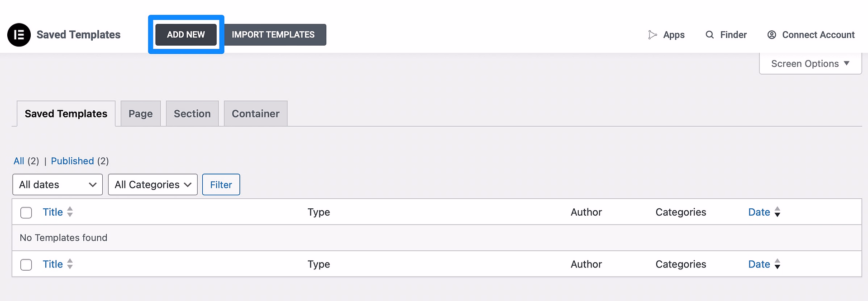Open the All dates dropdown
The height and width of the screenshot is (301, 868).
57,184
